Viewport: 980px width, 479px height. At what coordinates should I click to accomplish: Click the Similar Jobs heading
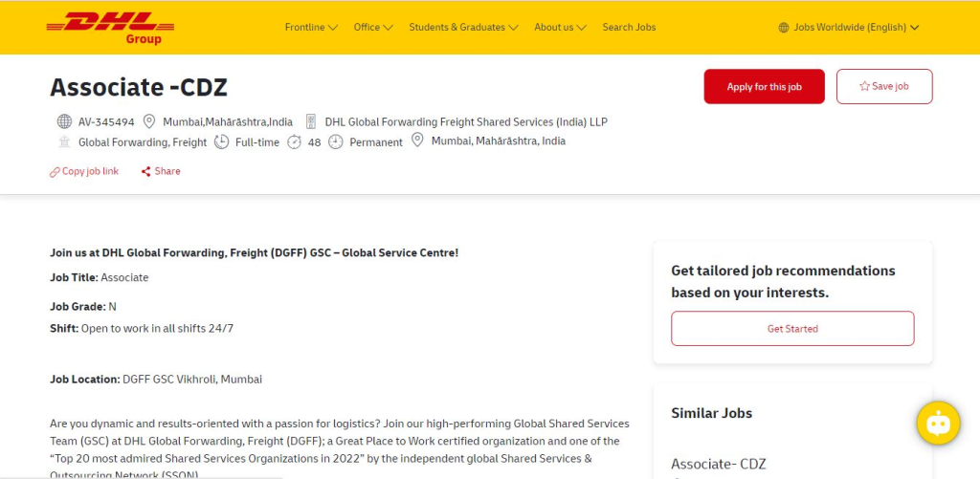click(x=712, y=413)
